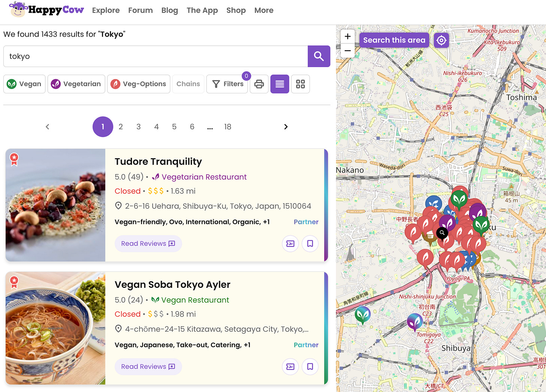Screen dimensions: 546x392
Task: Click the search box containing tokyo
Action: (156, 56)
